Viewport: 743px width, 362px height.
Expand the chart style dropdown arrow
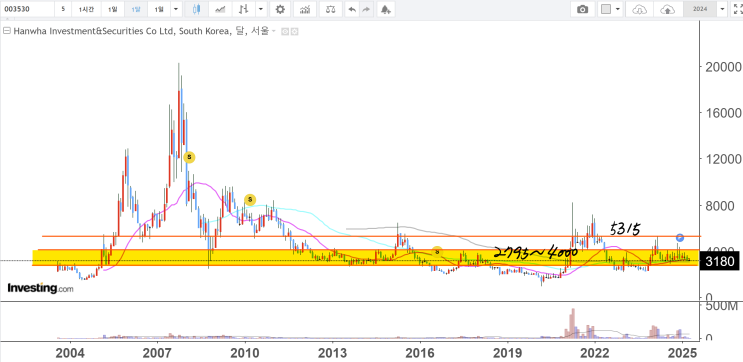[x=261, y=9]
